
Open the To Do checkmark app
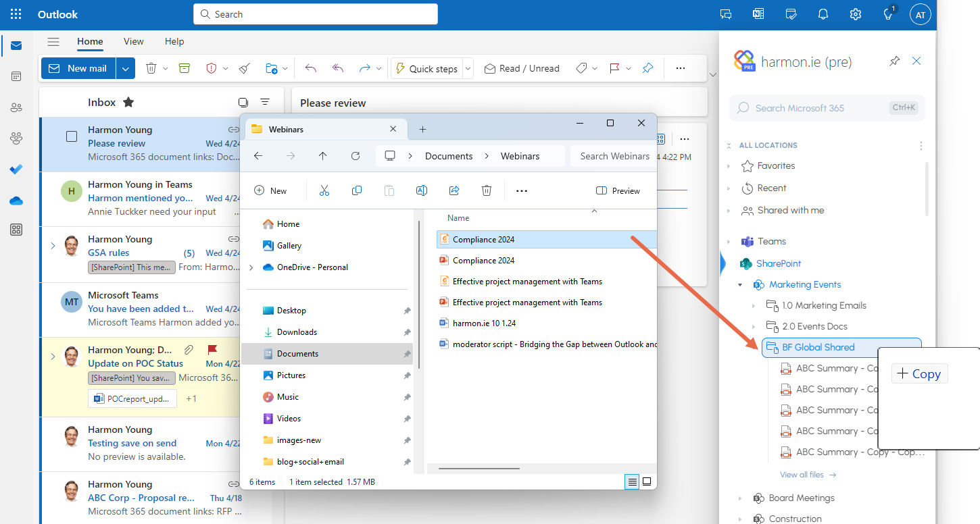point(16,169)
